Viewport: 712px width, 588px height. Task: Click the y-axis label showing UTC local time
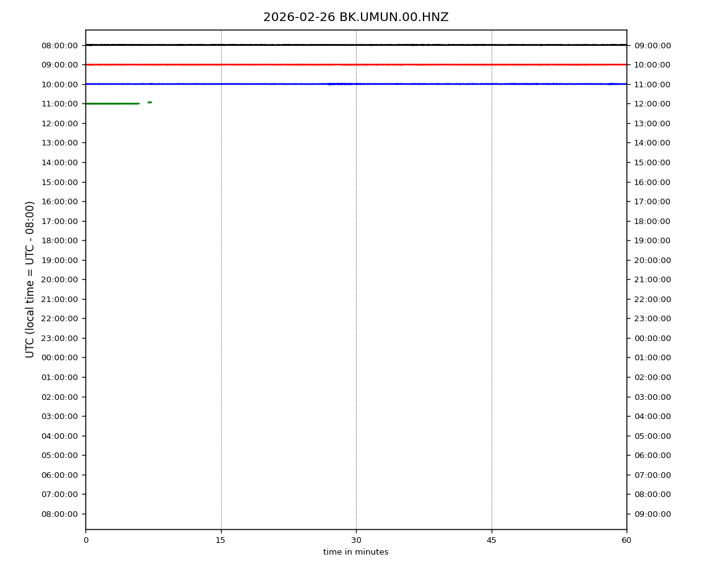pyautogui.click(x=30, y=279)
